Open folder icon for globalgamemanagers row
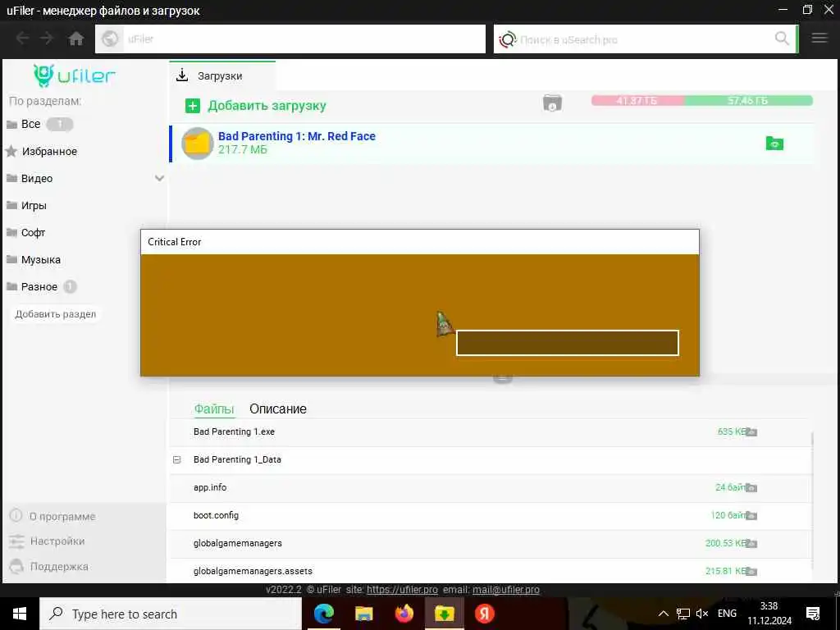 751,543
